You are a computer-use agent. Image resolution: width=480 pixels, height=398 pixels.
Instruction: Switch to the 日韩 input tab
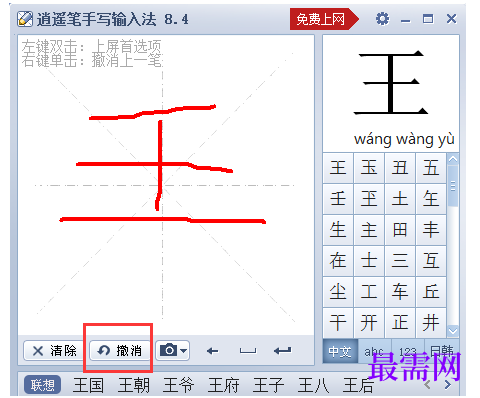tap(442, 351)
